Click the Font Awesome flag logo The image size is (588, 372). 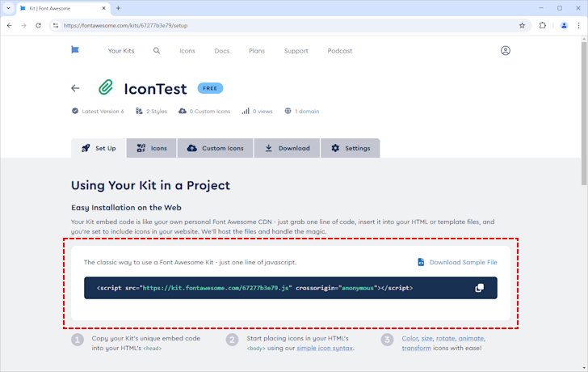pyautogui.click(x=75, y=50)
